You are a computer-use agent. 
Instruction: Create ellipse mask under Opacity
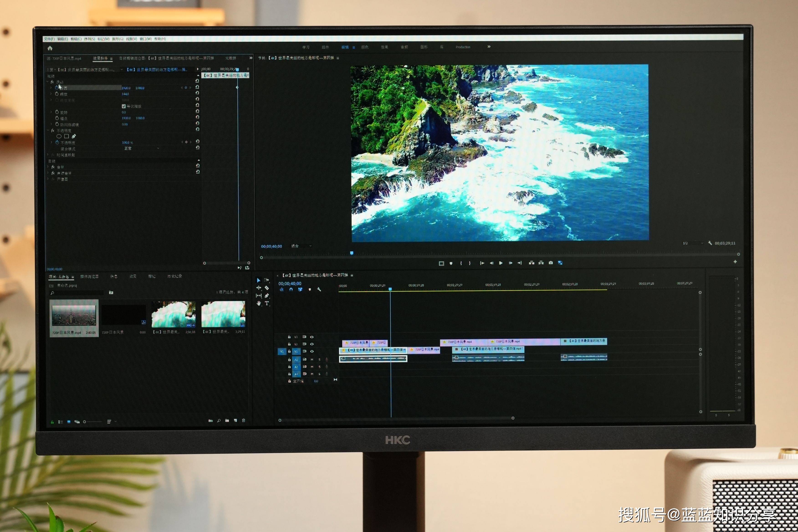click(x=59, y=136)
